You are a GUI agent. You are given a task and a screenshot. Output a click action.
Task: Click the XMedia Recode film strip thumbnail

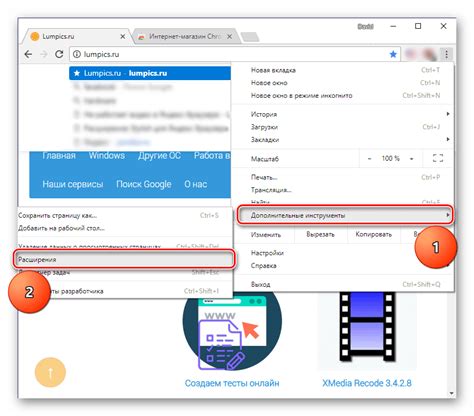point(367,327)
